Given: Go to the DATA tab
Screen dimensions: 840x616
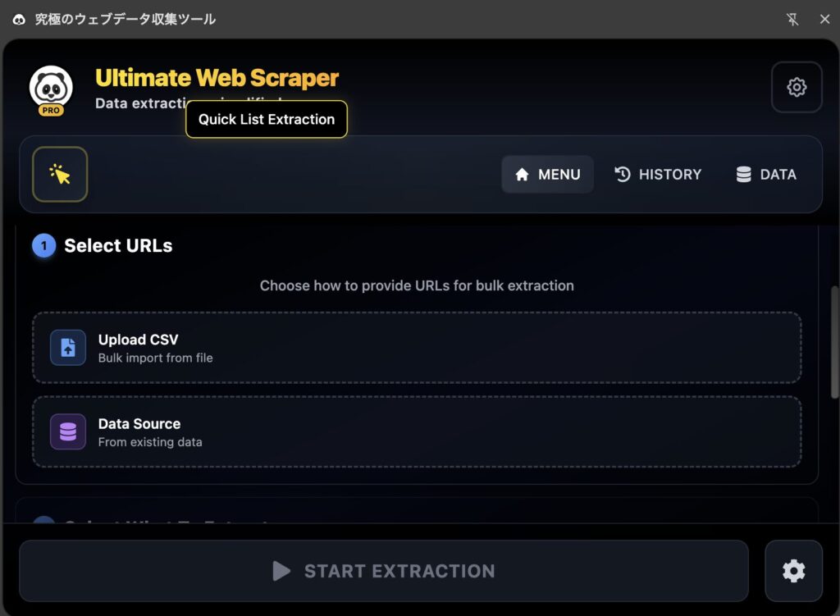Looking at the screenshot, I should [x=766, y=174].
